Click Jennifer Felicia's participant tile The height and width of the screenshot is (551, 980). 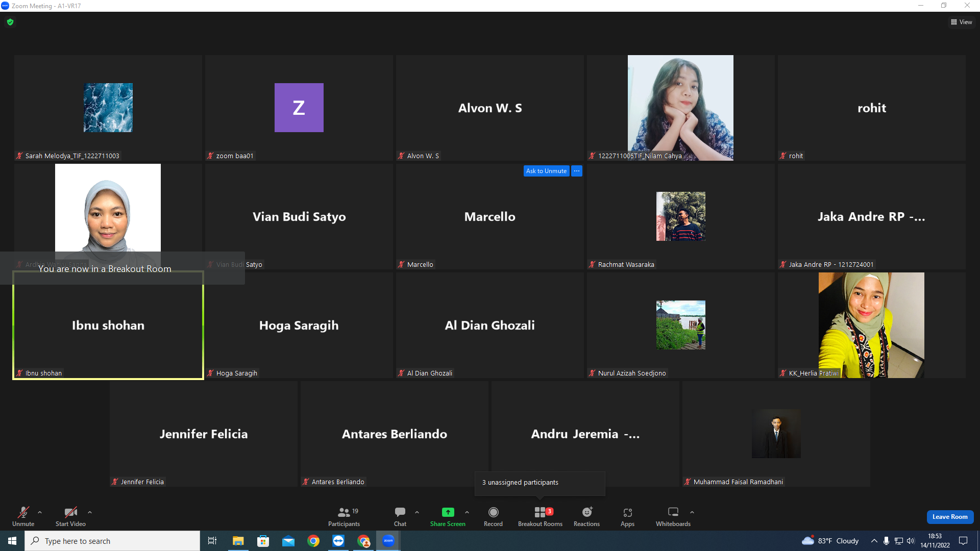204,434
